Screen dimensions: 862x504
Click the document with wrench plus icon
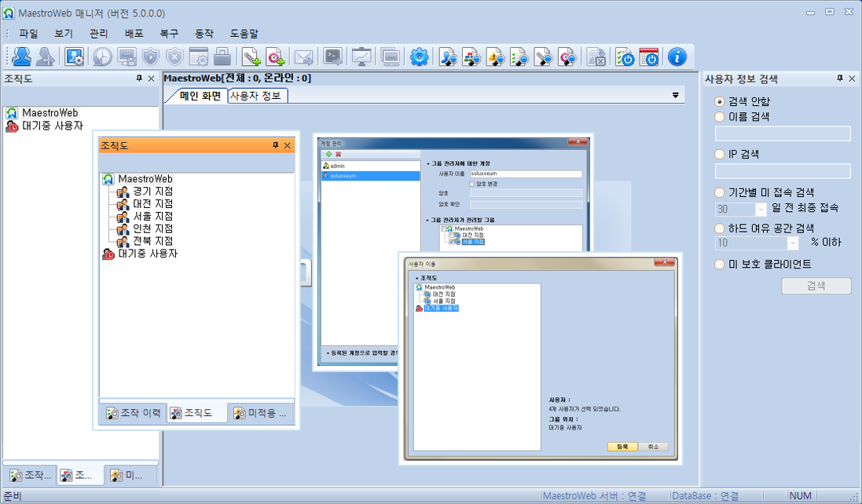(x=251, y=57)
